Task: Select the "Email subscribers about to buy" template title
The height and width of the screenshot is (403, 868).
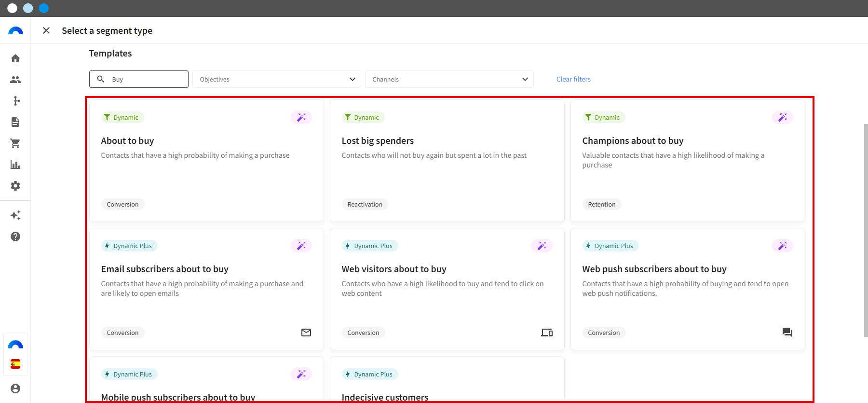Action: pos(165,269)
